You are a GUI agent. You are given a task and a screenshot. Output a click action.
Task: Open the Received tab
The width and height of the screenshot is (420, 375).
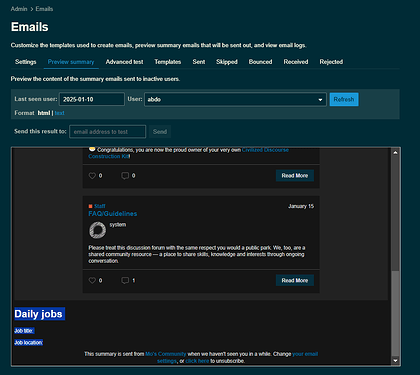[296, 62]
